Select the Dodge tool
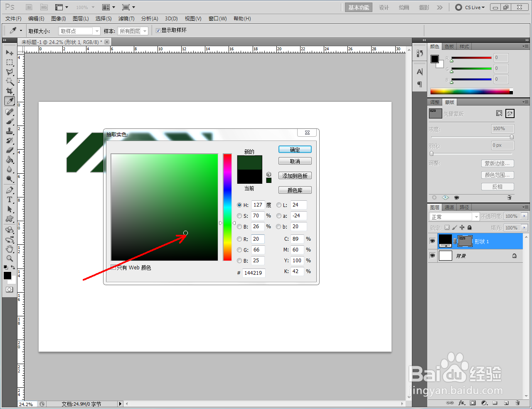The image size is (532, 409). point(10,179)
